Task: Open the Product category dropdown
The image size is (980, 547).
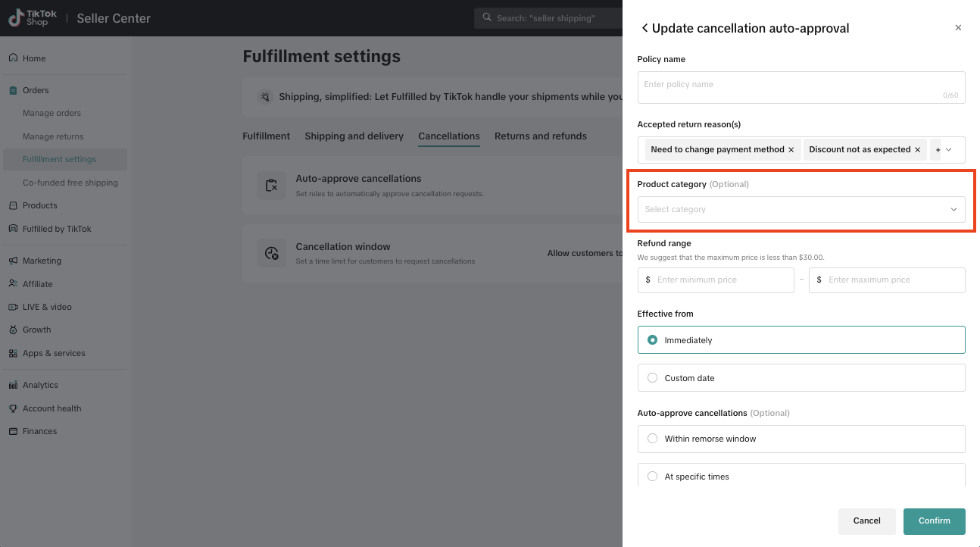Action: point(801,210)
